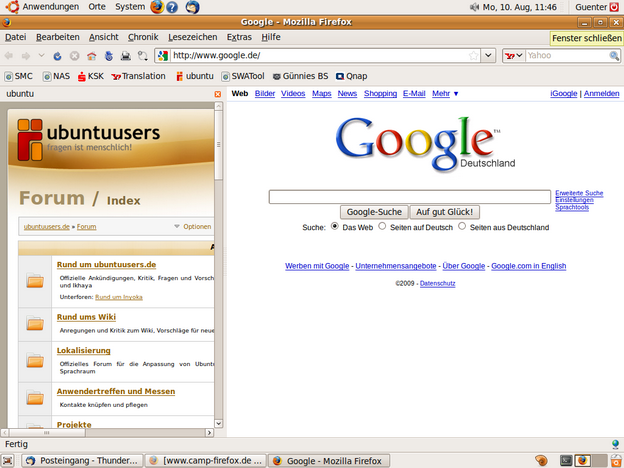Open the "Rund ums Wiki" forum link
624x468 pixels.
(x=86, y=317)
